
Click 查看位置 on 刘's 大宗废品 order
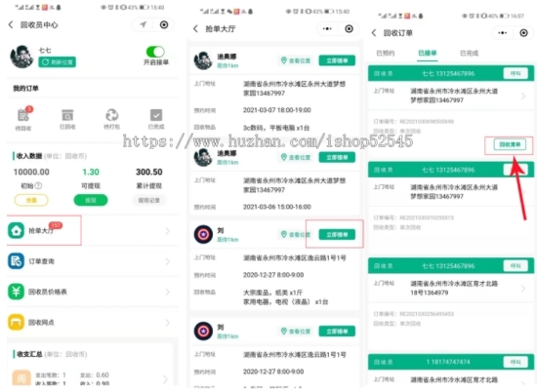click(296, 235)
